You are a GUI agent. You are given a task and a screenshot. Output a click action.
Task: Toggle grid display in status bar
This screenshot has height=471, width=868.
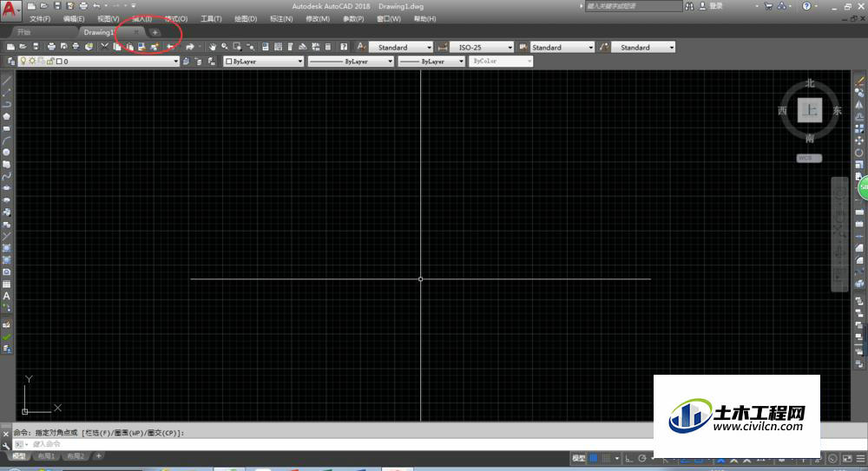click(x=593, y=458)
